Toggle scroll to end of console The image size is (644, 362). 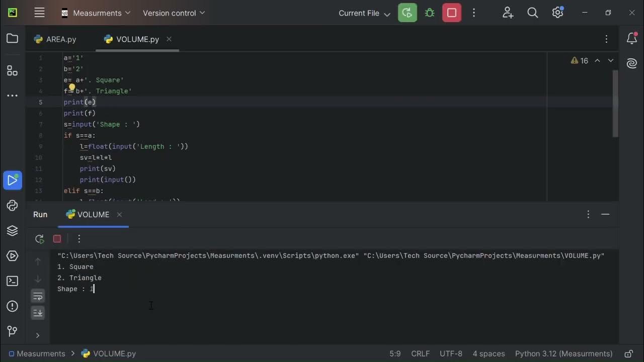(38, 313)
